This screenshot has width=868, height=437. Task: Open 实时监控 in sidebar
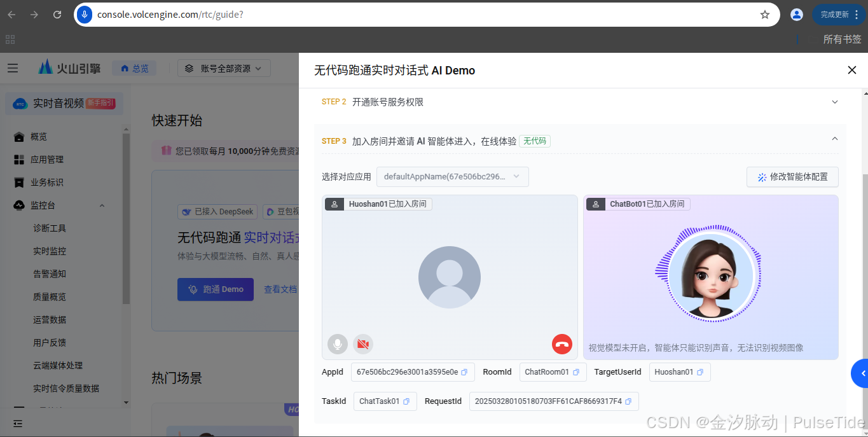pos(50,251)
